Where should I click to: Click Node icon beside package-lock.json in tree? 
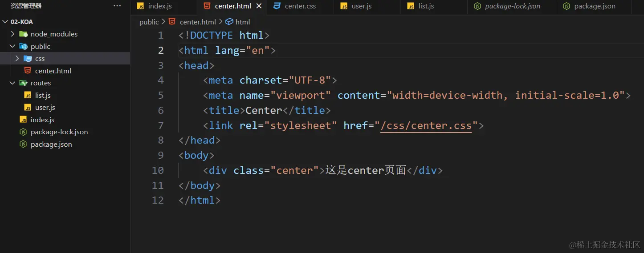(23, 132)
